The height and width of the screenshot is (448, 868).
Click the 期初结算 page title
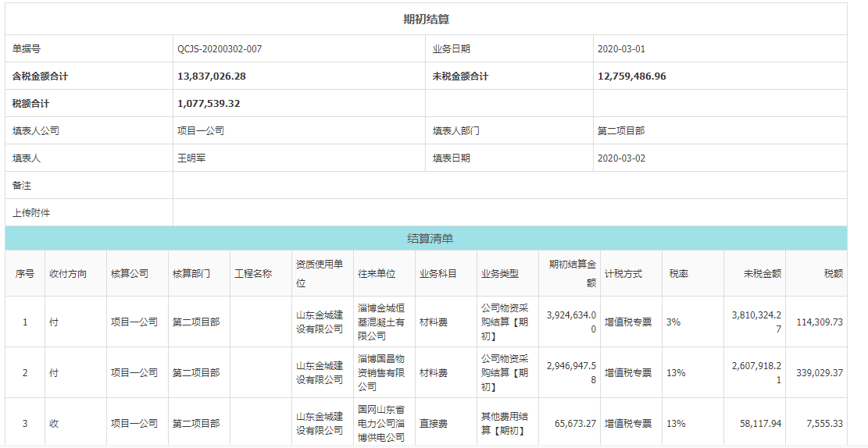(x=427, y=20)
